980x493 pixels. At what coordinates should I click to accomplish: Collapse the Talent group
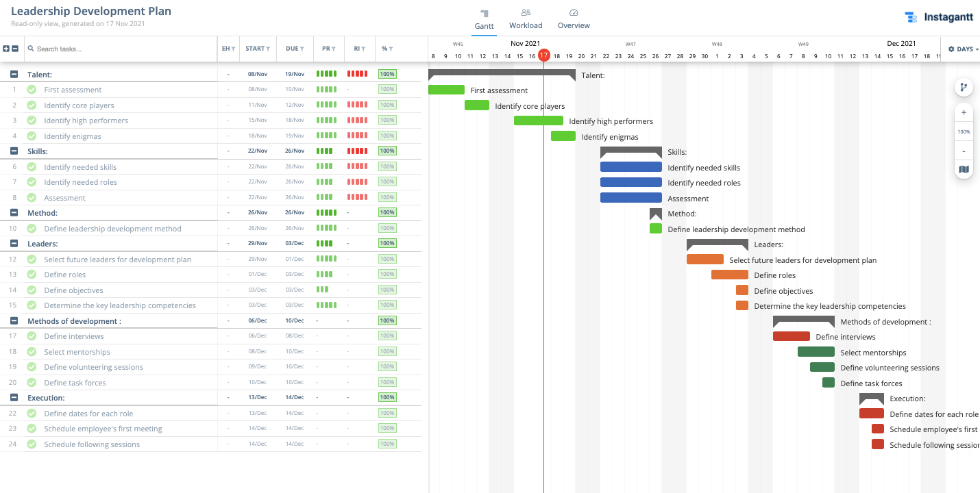[x=14, y=74]
